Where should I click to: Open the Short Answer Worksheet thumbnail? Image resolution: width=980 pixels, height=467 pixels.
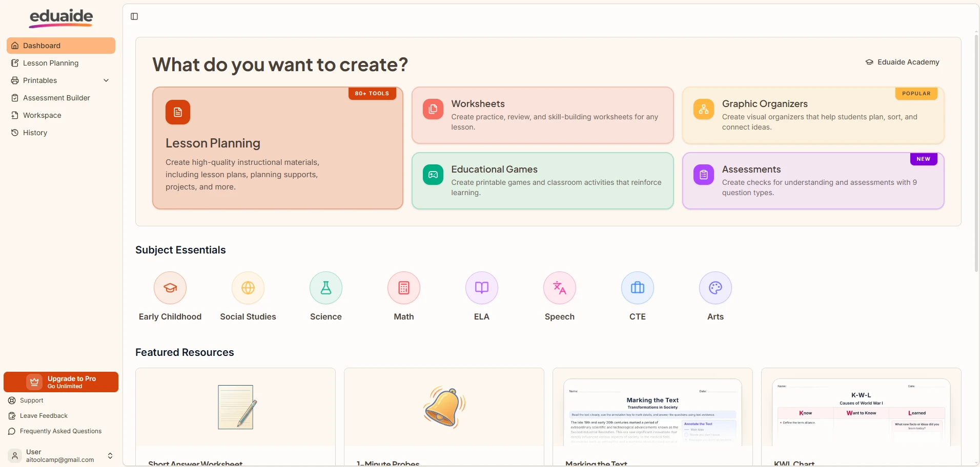pyautogui.click(x=236, y=407)
